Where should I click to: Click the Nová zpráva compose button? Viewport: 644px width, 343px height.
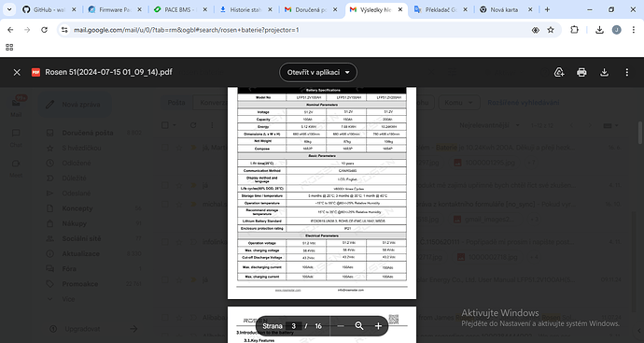tap(75, 104)
